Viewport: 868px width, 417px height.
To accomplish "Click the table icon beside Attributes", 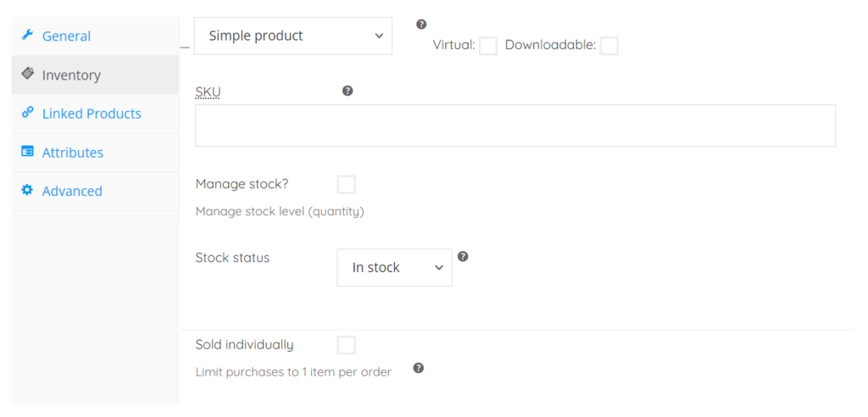I will (x=27, y=152).
